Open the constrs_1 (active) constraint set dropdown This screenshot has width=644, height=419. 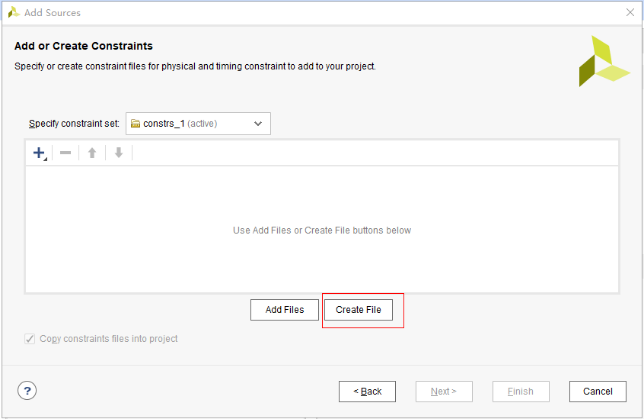click(x=197, y=124)
